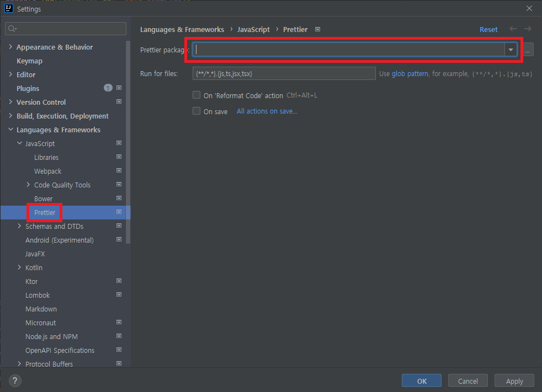Viewport: 542px width, 392px height.
Task: Click JavaScript in the breadcrumb path
Action: pyautogui.click(x=253, y=30)
